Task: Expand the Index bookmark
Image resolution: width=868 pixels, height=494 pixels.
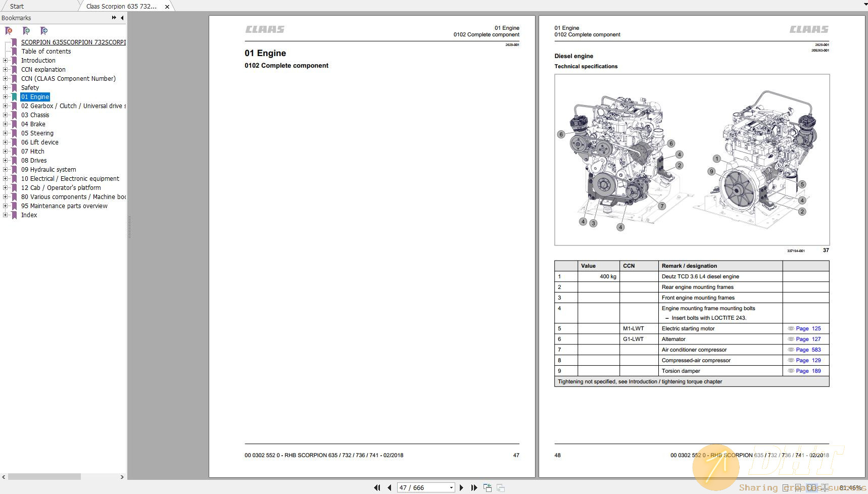Action: tap(6, 215)
